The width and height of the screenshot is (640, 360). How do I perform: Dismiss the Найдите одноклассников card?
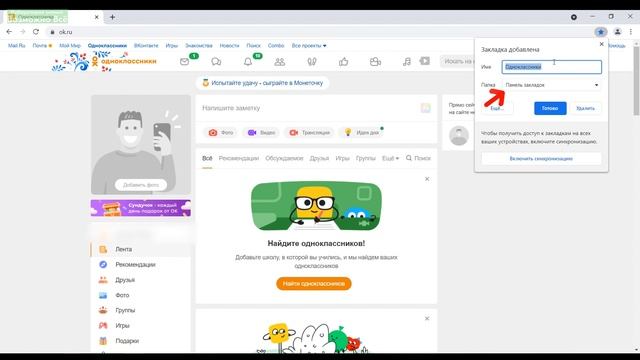(x=427, y=179)
